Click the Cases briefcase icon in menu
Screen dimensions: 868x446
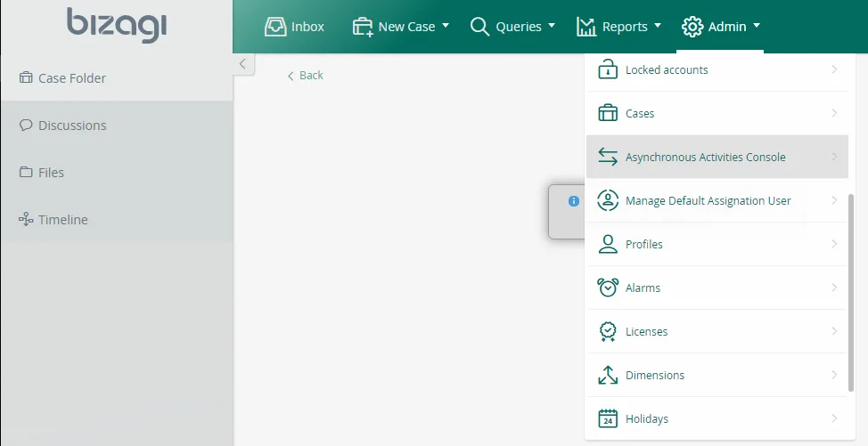608,113
